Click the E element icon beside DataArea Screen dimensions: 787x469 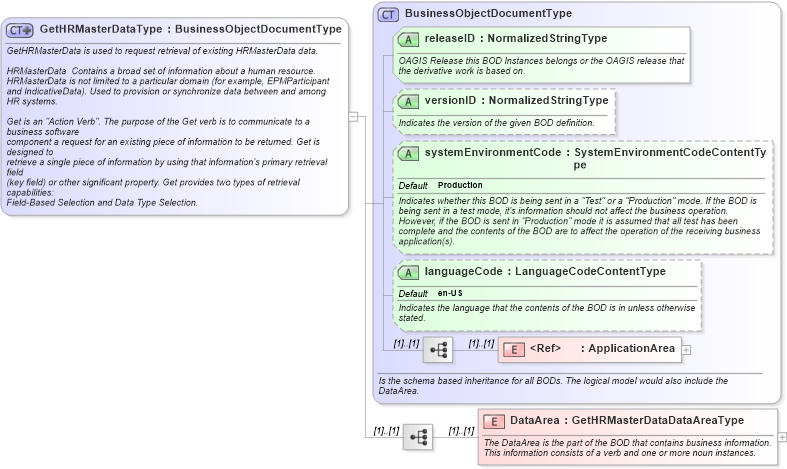[493, 422]
